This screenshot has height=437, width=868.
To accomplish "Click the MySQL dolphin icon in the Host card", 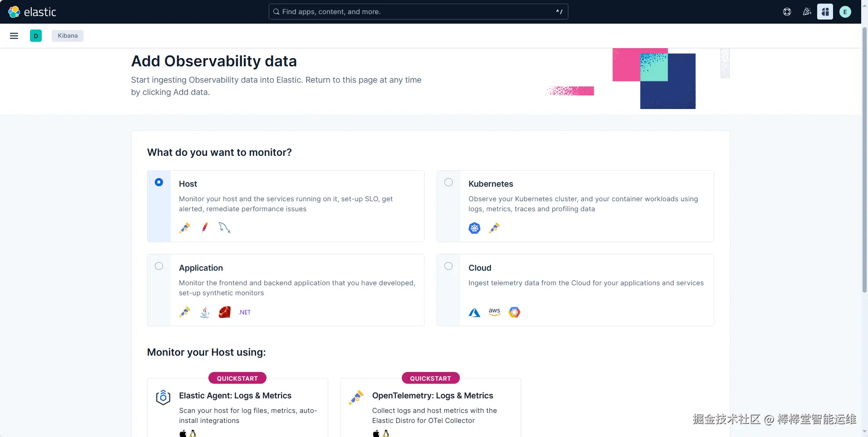I will coord(225,228).
